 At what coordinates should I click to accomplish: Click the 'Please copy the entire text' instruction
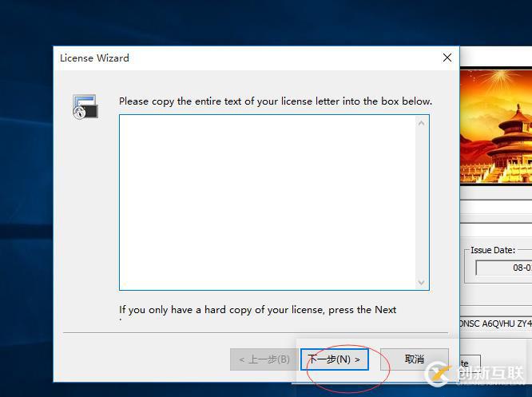[x=276, y=101]
